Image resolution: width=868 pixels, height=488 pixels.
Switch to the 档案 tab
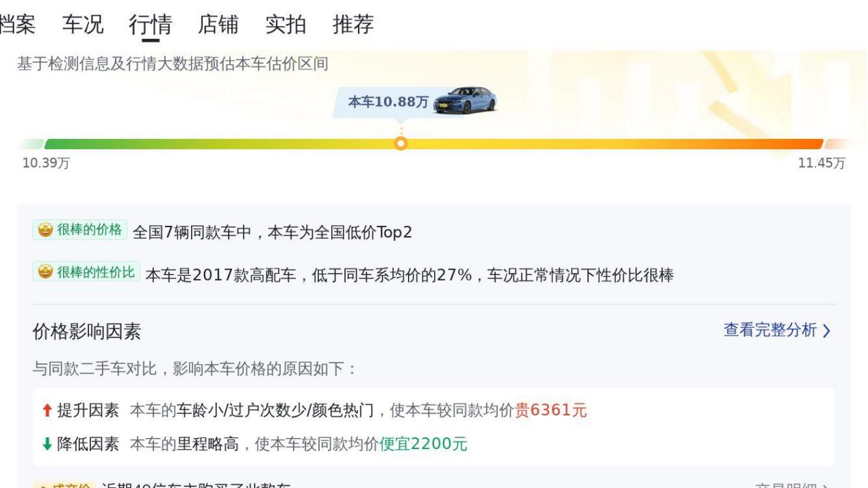17,25
